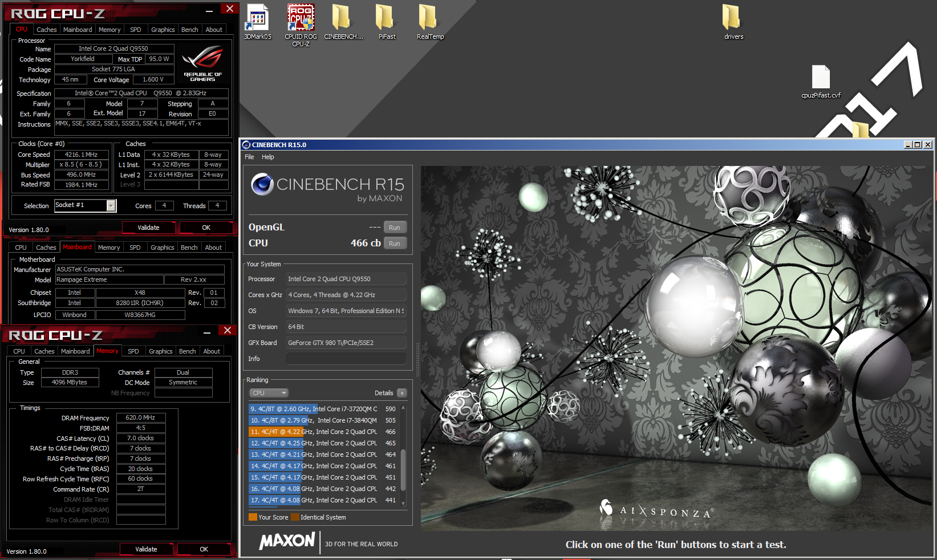Click the Rampage Extreme model field
The height and width of the screenshot is (560, 937).
(x=109, y=279)
